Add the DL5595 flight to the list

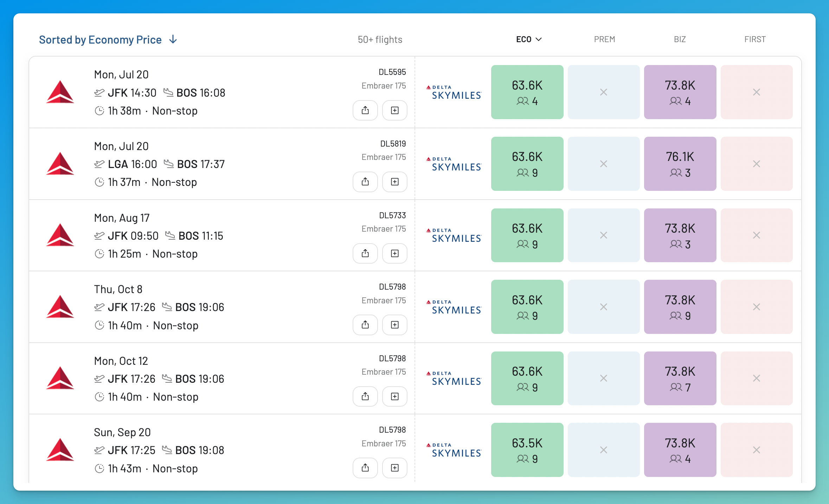[x=395, y=110]
